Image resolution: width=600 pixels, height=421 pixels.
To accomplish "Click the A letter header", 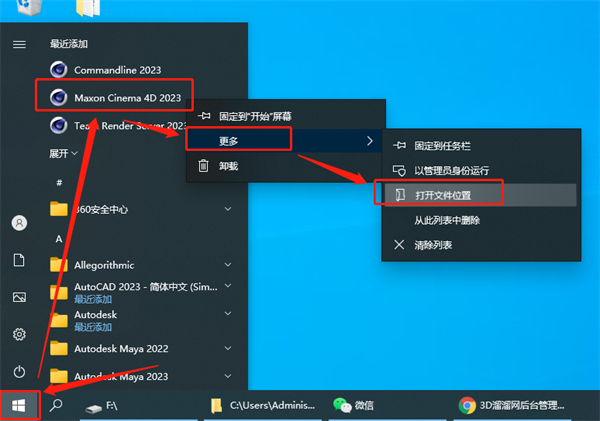I will point(59,239).
